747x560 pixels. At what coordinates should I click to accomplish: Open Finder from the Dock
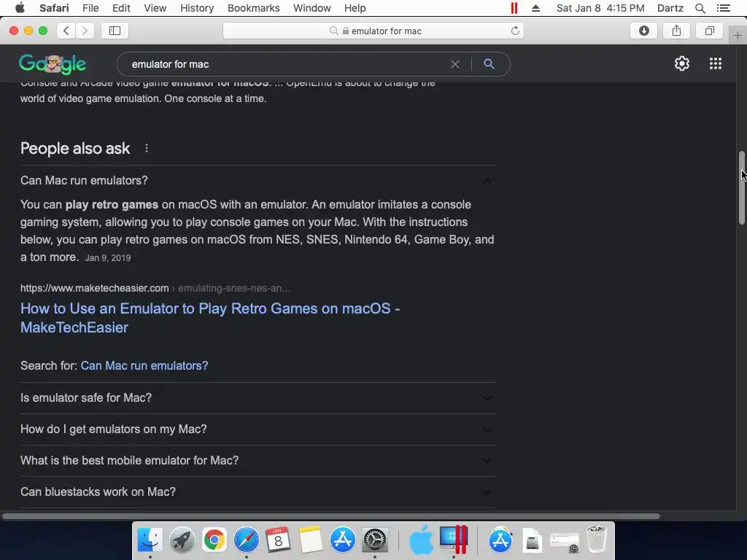tap(150, 540)
